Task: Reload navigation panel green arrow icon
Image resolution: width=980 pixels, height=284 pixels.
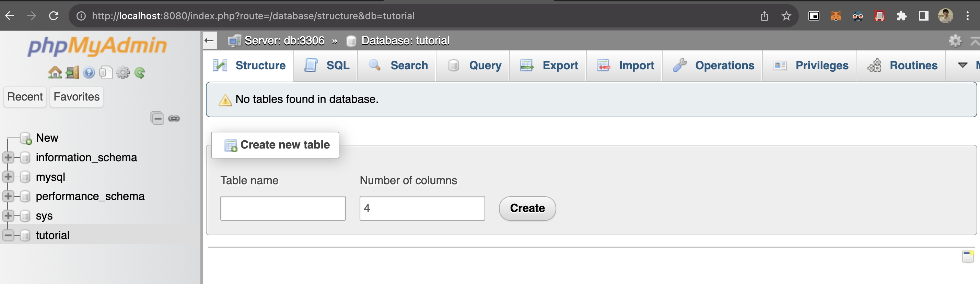Action: click(x=140, y=73)
